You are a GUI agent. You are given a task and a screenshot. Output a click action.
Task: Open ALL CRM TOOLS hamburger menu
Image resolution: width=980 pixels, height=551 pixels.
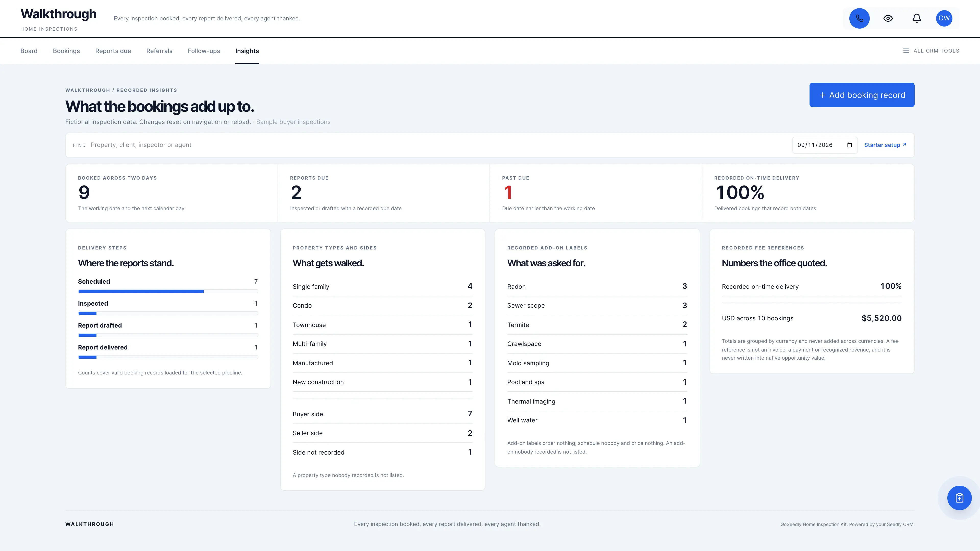click(x=931, y=51)
